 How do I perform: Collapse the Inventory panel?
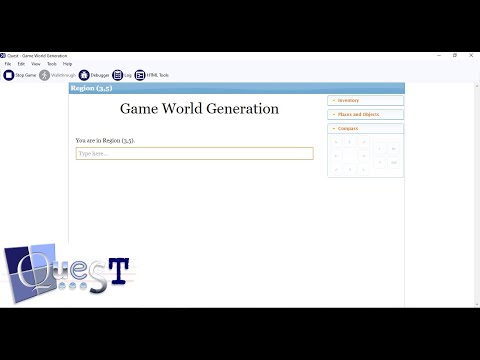click(366, 100)
